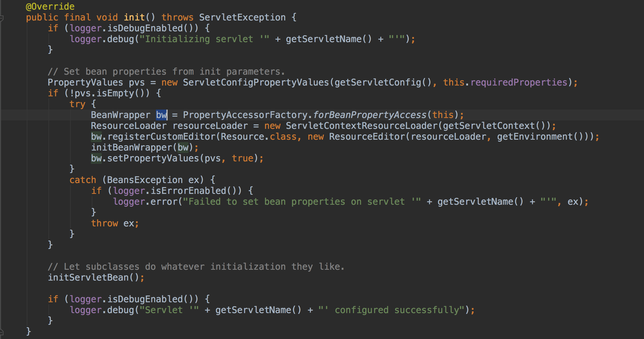Image resolution: width=644 pixels, height=339 pixels.
Task: Click the requiredProperties field reference
Action: pos(519,82)
